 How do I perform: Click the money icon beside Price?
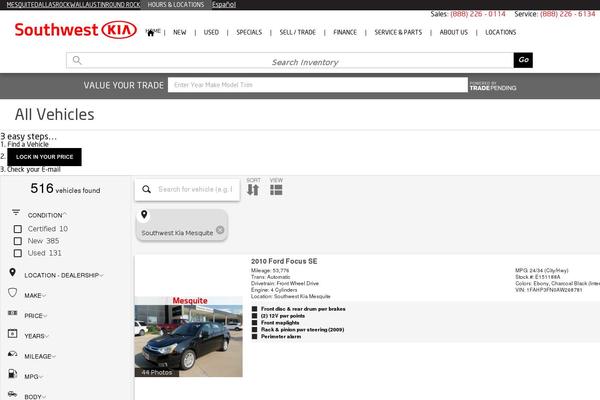(x=13, y=313)
